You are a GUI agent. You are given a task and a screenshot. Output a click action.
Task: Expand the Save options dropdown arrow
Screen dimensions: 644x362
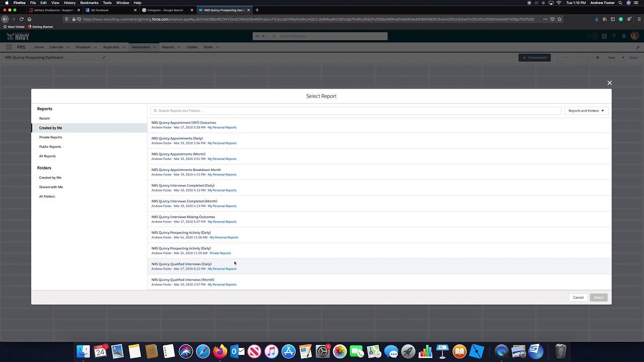pyautogui.click(x=623, y=57)
